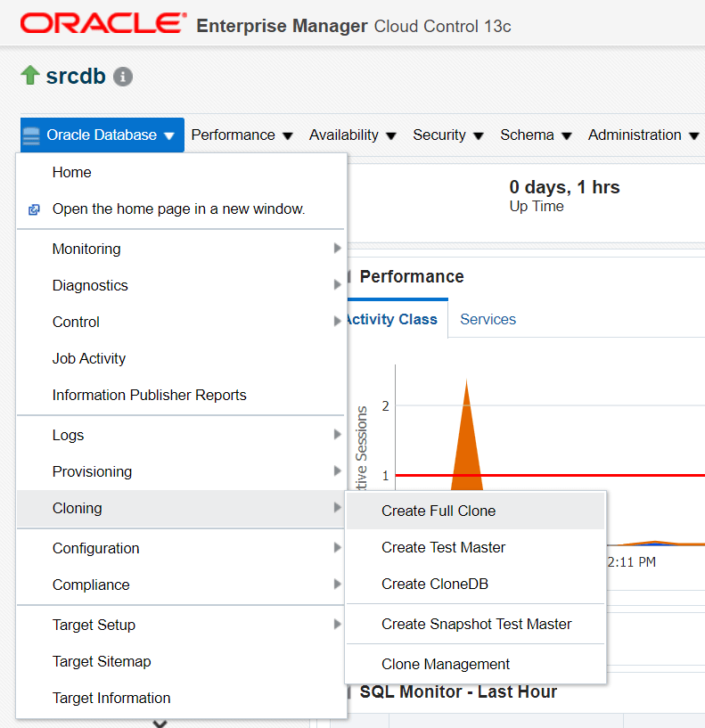705x728 pixels.
Task: Select Create Full Clone from submenu
Action: point(439,511)
